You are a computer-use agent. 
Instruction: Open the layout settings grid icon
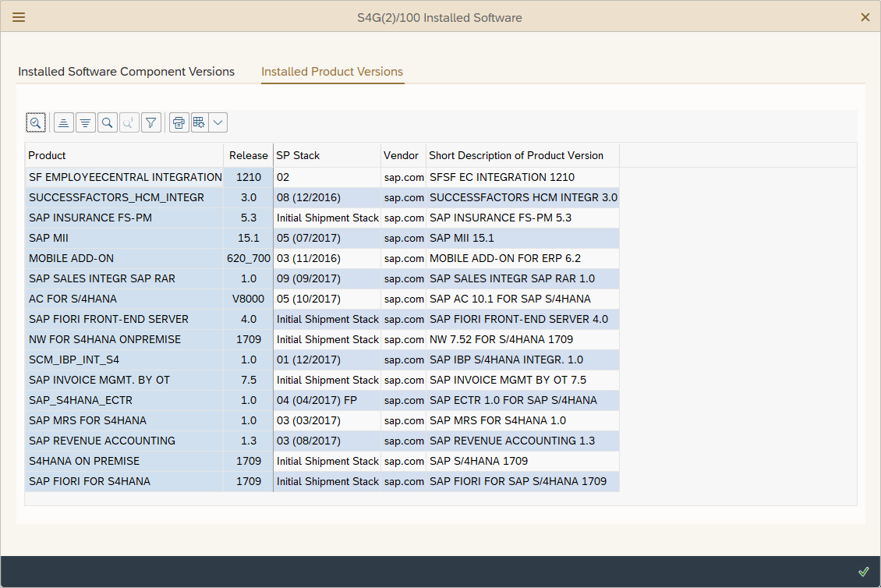[x=200, y=122]
